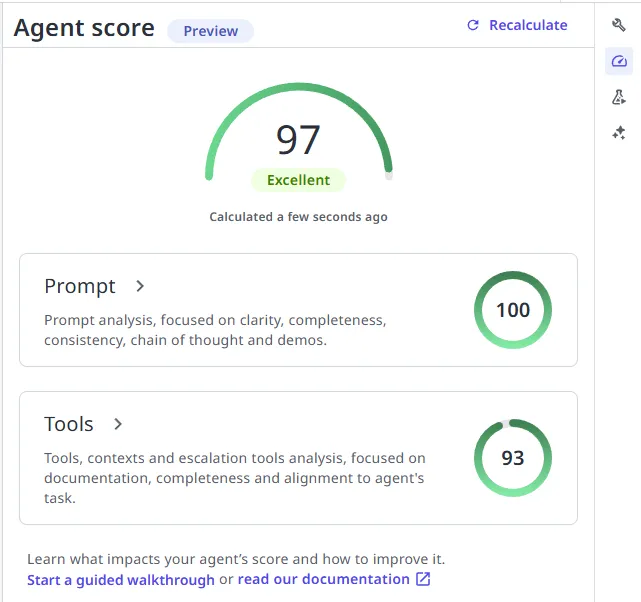Expand the Prompt section chevron
This screenshot has height=602, width=641.
[140, 286]
